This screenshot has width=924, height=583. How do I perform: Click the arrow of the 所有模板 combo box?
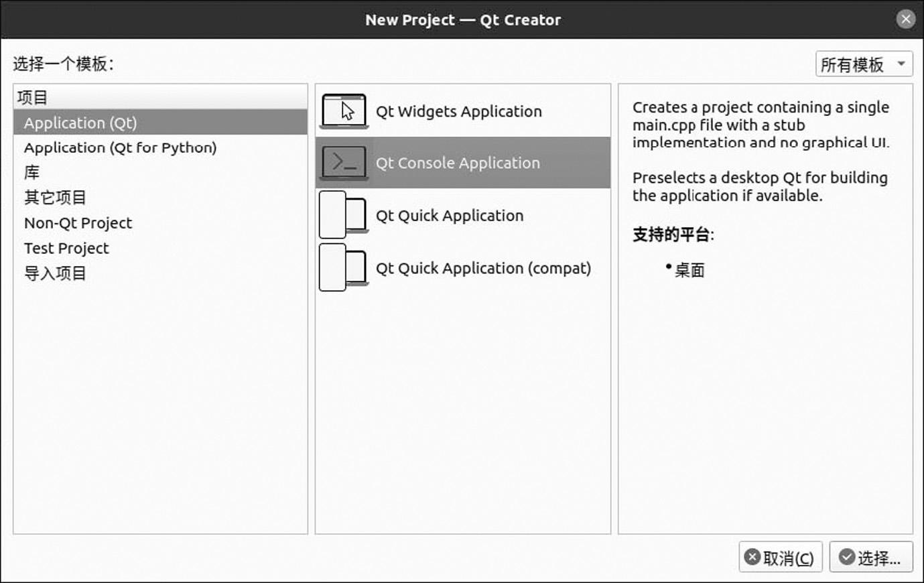(x=901, y=64)
